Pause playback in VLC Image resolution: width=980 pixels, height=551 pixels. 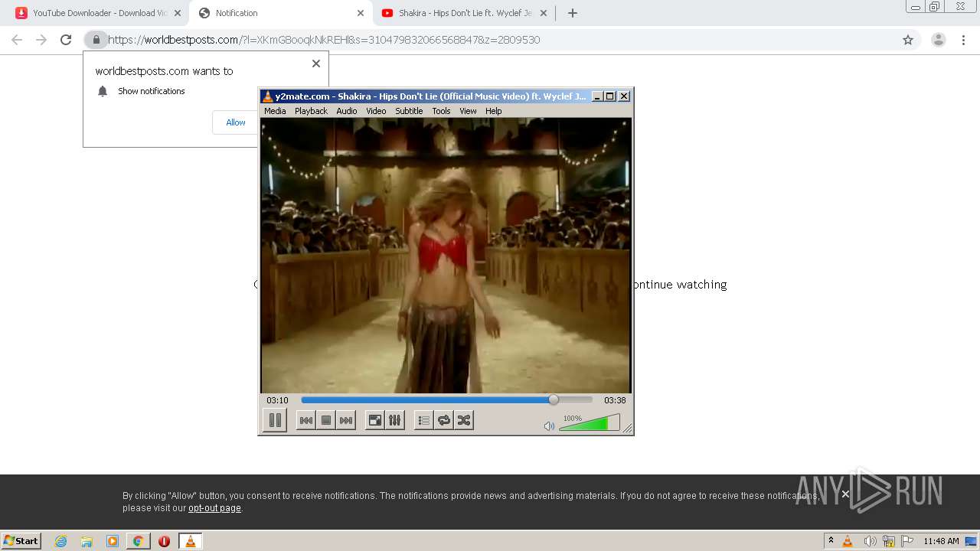pyautogui.click(x=275, y=420)
